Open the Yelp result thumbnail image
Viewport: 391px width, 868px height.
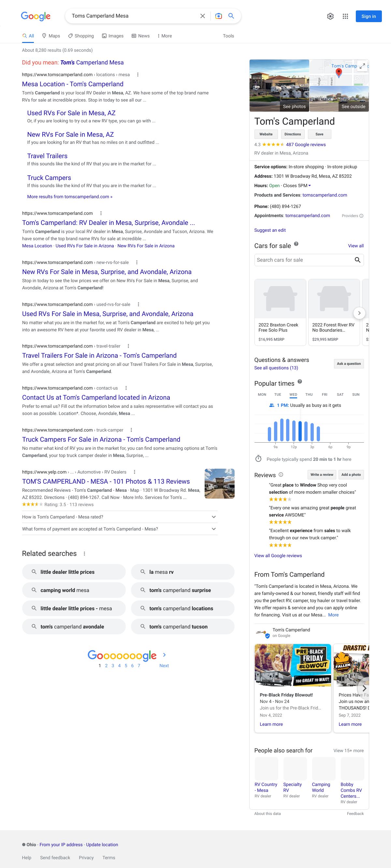(x=219, y=484)
